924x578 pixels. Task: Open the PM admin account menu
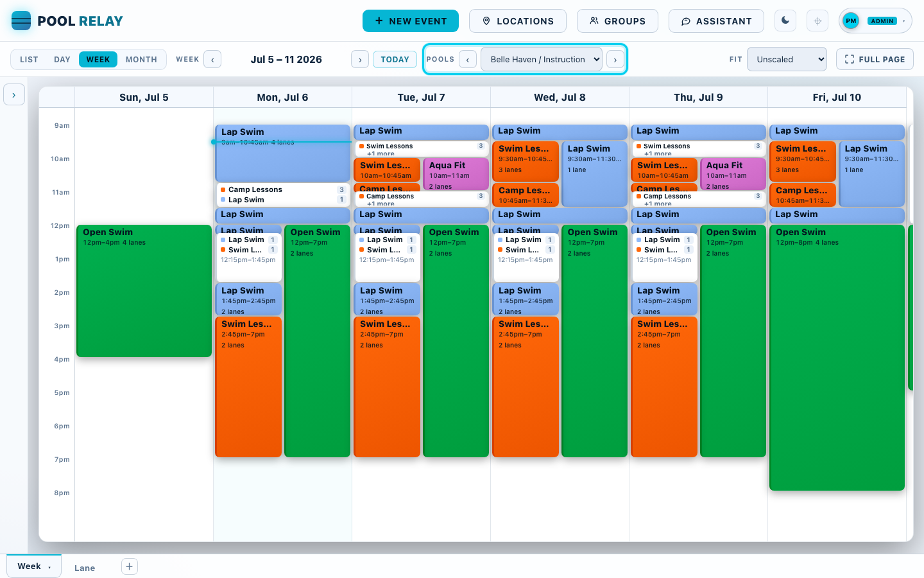pyautogui.click(x=875, y=21)
